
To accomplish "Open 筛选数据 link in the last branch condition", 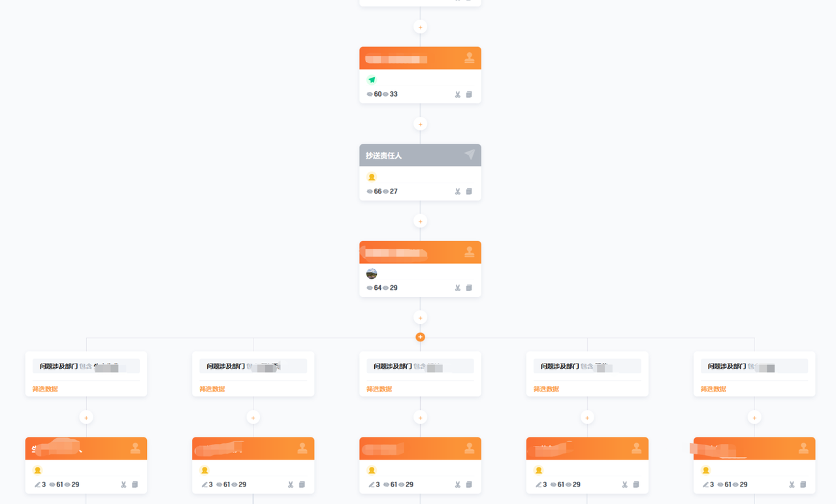I will (x=713, y=389).
